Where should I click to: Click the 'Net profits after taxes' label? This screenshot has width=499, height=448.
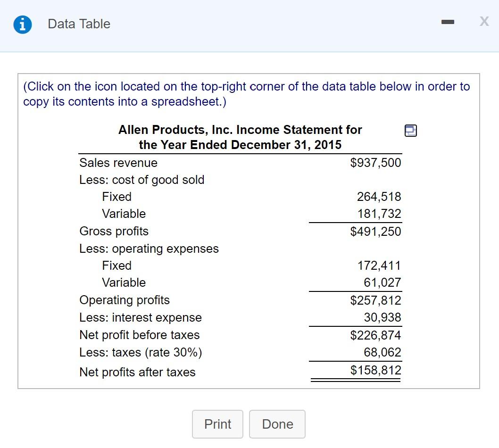pyautogui.click(x=137, y=372)
